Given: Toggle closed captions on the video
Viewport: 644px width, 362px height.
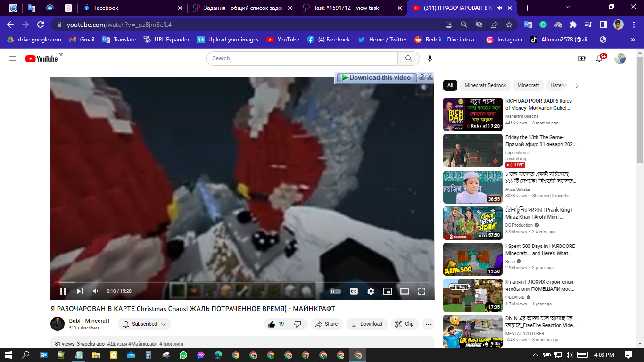Looking at the screenshot, I should tap(354, 291).
